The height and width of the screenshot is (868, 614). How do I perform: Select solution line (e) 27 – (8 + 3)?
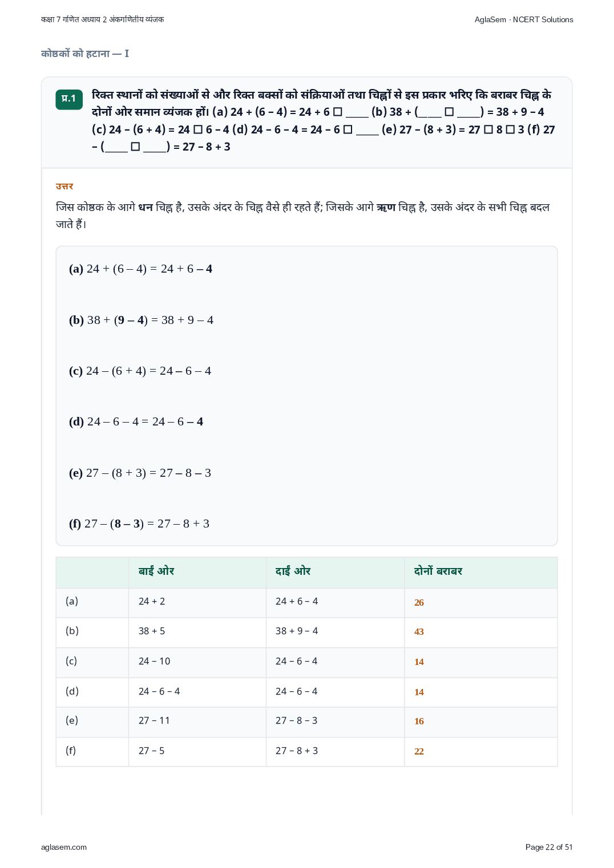point(140,473)
